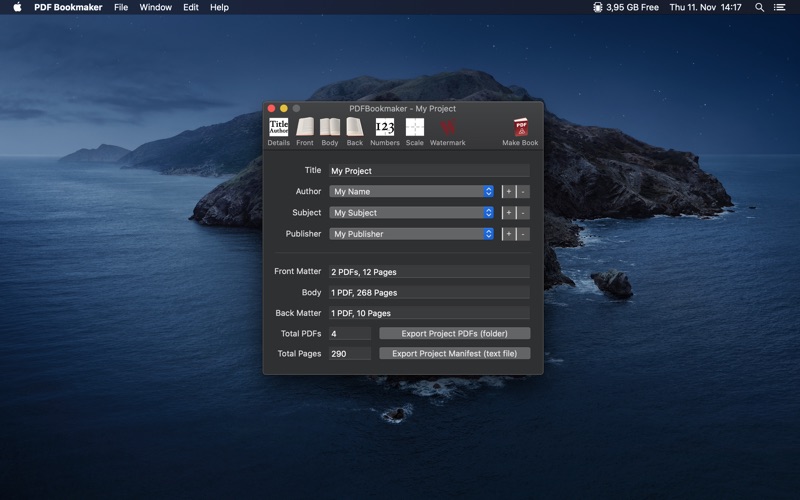Image resolution: width=800 pixels, height=500 pixels.
Task: Select the Body book icon
Action: pyautogui.click(x=330, y=132)
